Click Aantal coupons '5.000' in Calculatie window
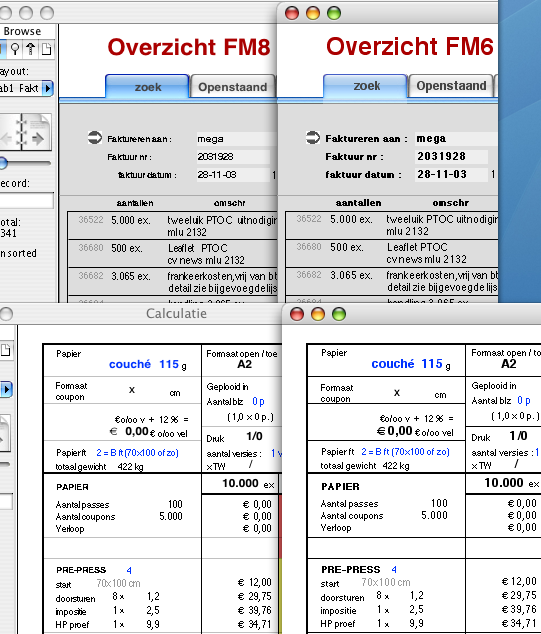 (171, 516)
